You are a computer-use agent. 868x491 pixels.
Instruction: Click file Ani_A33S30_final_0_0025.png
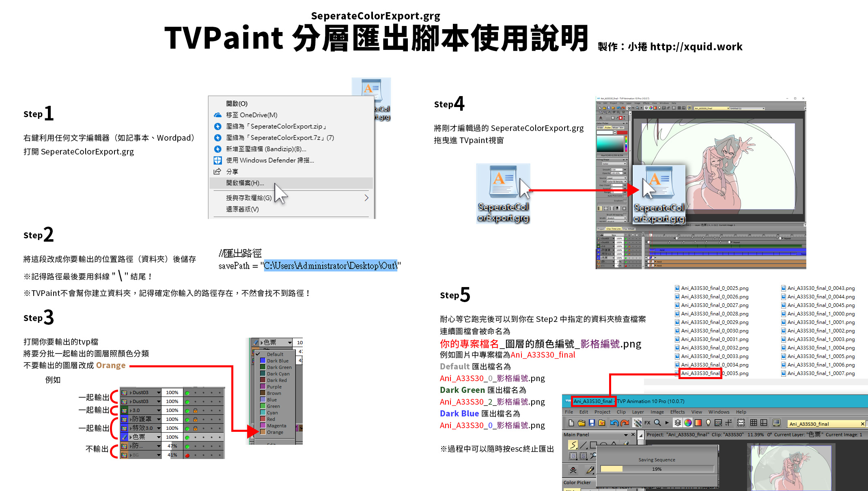point(715,288)
